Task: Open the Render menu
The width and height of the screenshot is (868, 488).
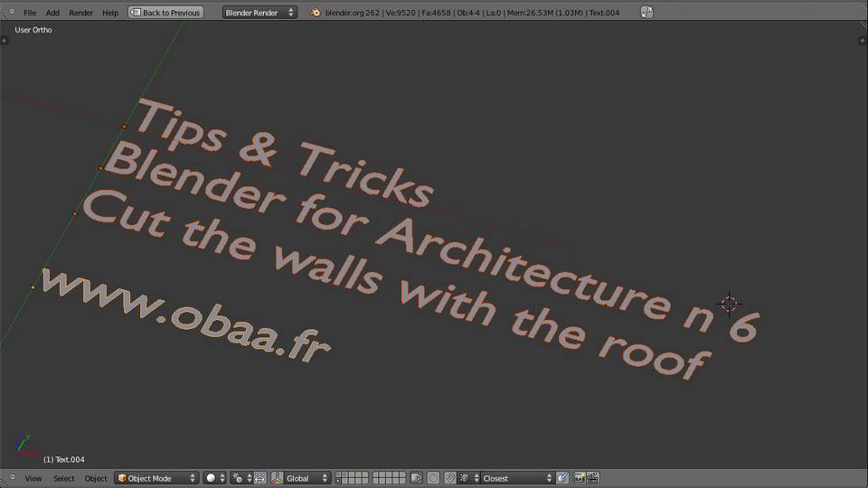Action: [x=81, y=13]
